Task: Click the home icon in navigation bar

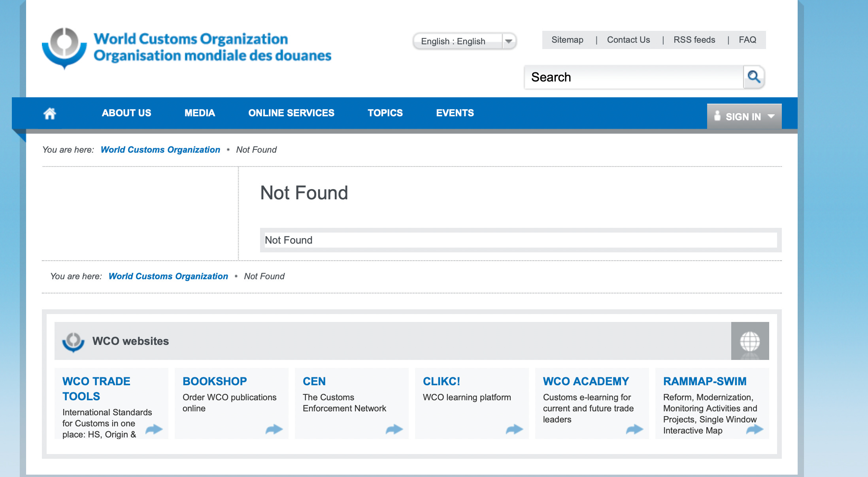Action: click(50, 114)
